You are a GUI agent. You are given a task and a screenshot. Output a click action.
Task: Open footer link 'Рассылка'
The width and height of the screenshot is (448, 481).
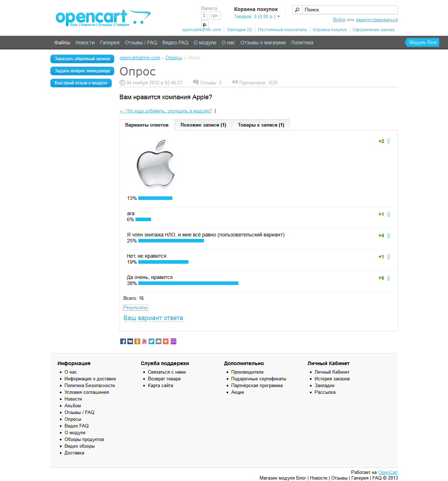tap(325, 392)
